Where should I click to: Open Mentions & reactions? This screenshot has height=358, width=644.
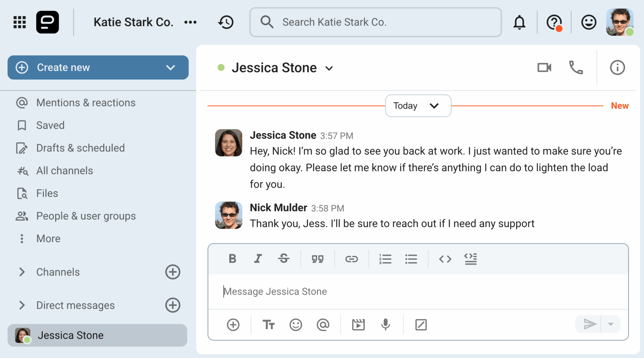pos(86,103)
